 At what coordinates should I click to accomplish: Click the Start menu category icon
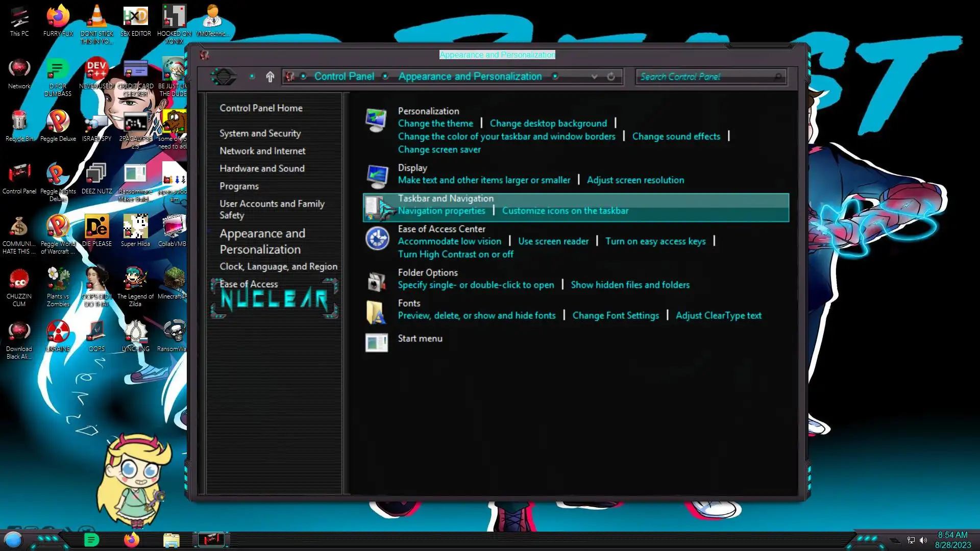(x=377, y=342)
